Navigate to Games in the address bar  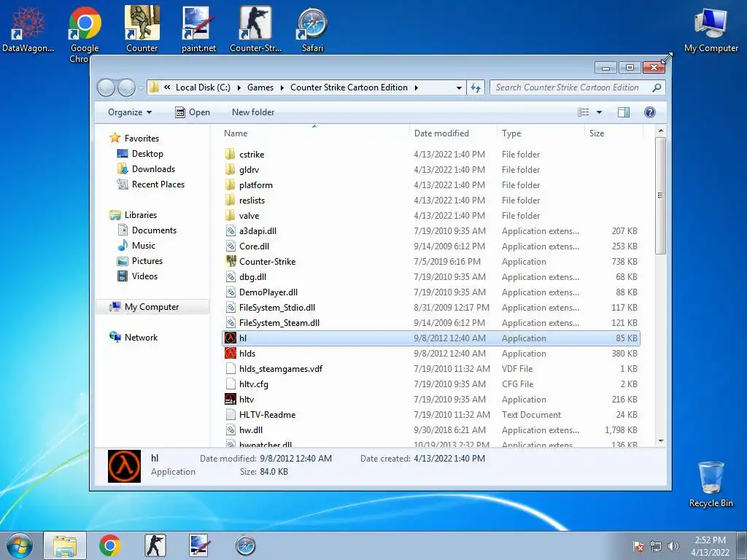coord(260,87)
